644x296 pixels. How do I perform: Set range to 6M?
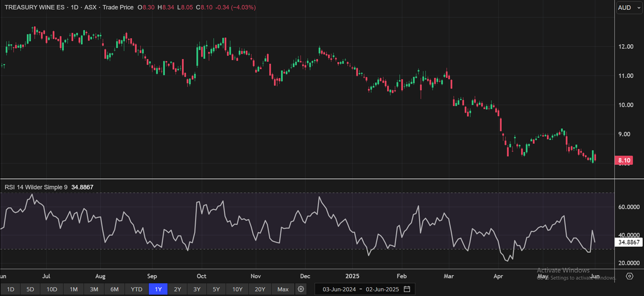pyautogui.click(x=114, y=289)
